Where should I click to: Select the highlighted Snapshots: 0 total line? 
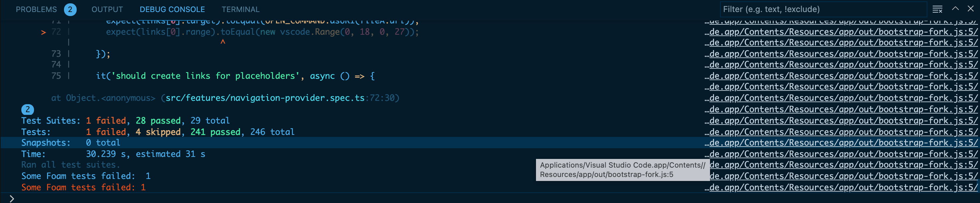pos(70,143)
